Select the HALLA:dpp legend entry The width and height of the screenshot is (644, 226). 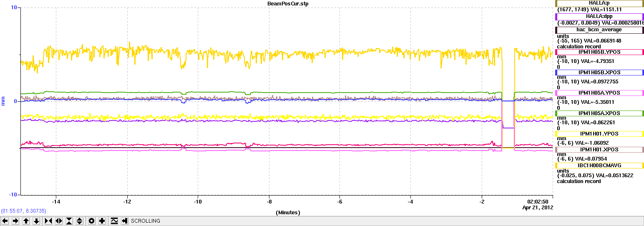point(599,16)
